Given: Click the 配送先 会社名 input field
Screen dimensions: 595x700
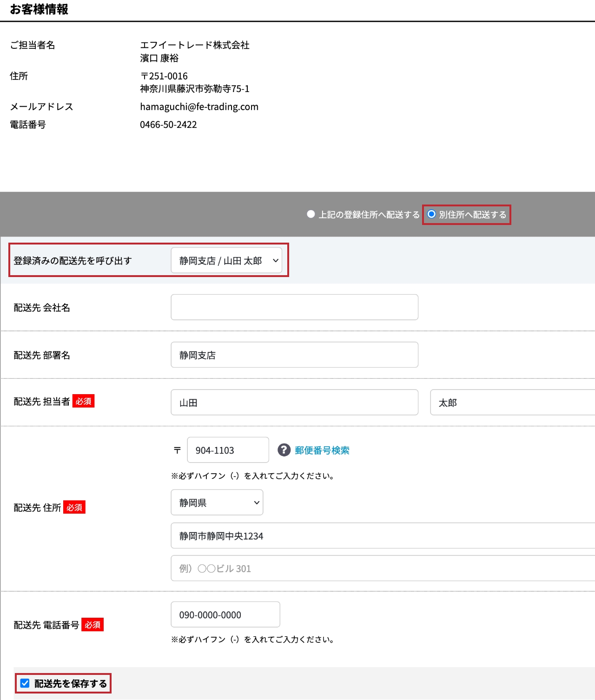Looking at the screenshot, I should tap(294, 307).
